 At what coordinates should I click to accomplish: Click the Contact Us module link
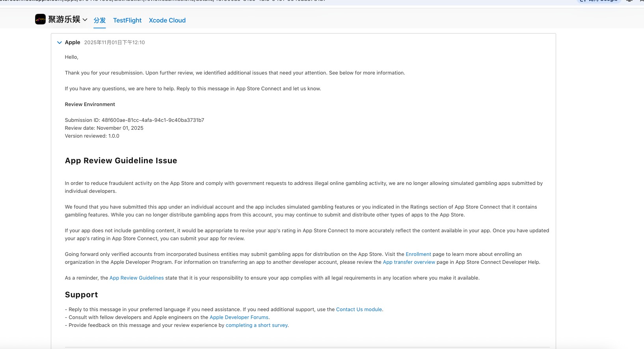coord(359,310)
